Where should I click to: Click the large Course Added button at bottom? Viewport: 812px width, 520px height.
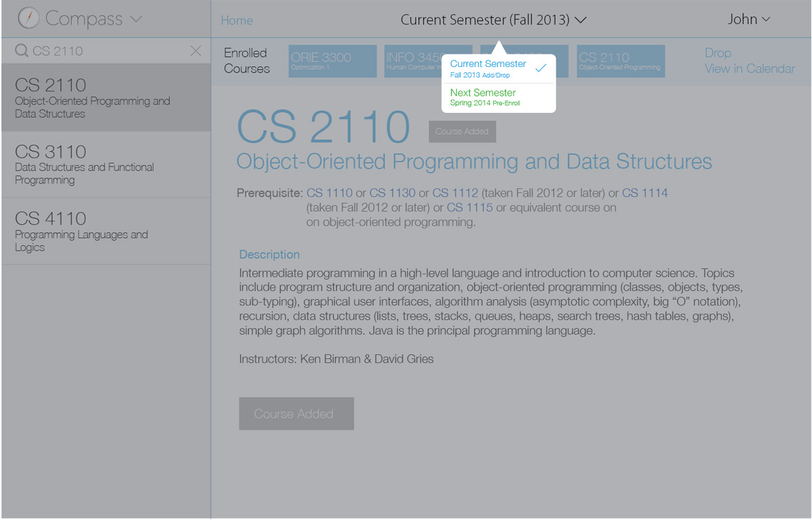click(296, 414)
